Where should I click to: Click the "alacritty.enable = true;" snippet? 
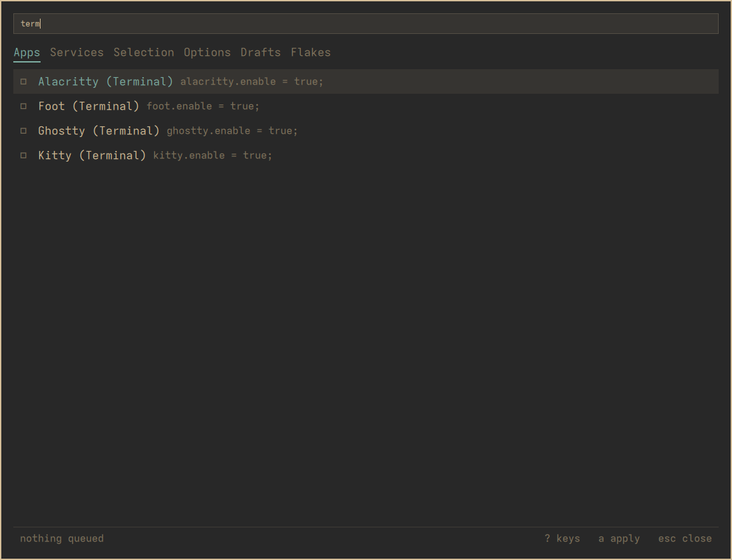pos(252,82)
